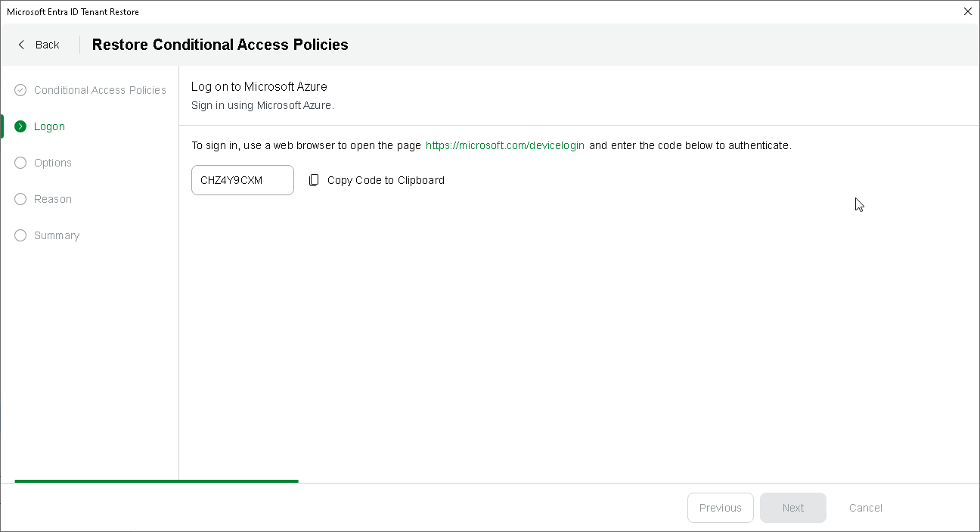Image resolution: width=980 pixels, height=532 pixels.
Task: Click the Options step circle icon
Action: (x=20, y=163)
